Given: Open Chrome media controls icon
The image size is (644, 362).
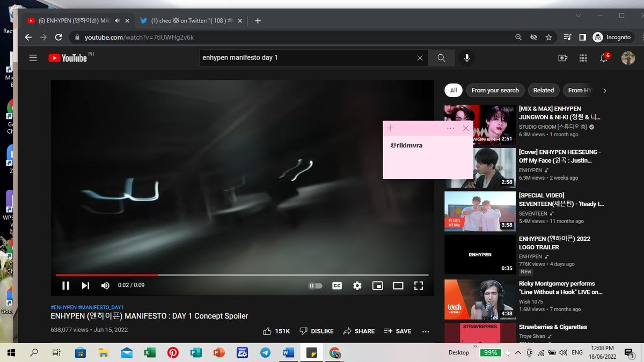Looking at the screenshot, I should [568, 38].
